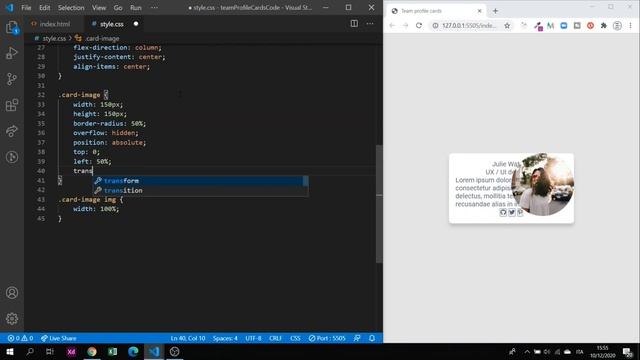The width and height of the screenshot is (640, 360).
Task: Go to line via Ln 40, Col 10
Action: [188, 338]
